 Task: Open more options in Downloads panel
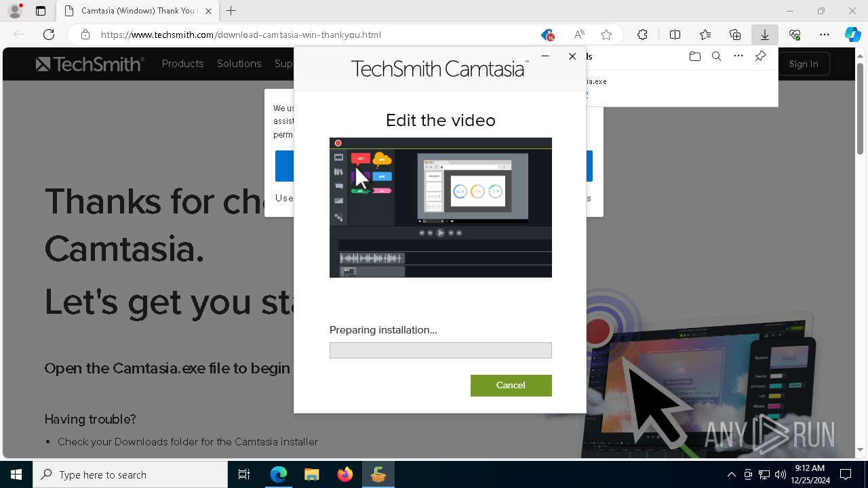pos(738,56)
